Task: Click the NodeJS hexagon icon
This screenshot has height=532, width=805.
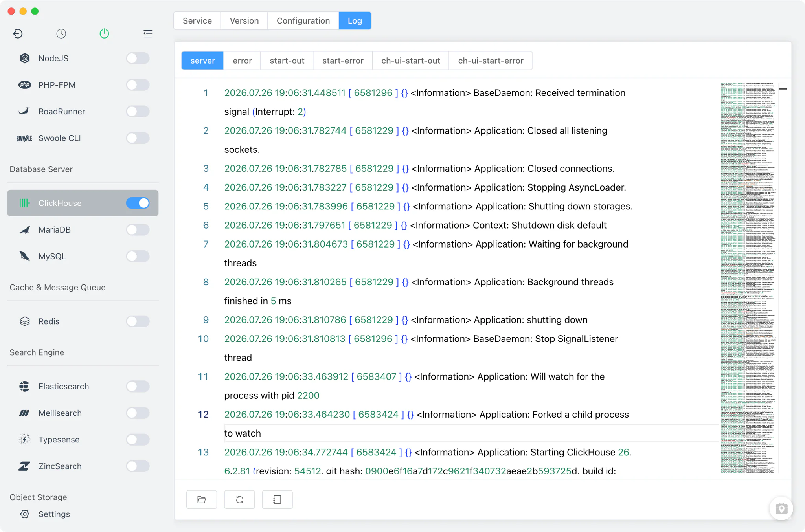Action: (25, 58)
